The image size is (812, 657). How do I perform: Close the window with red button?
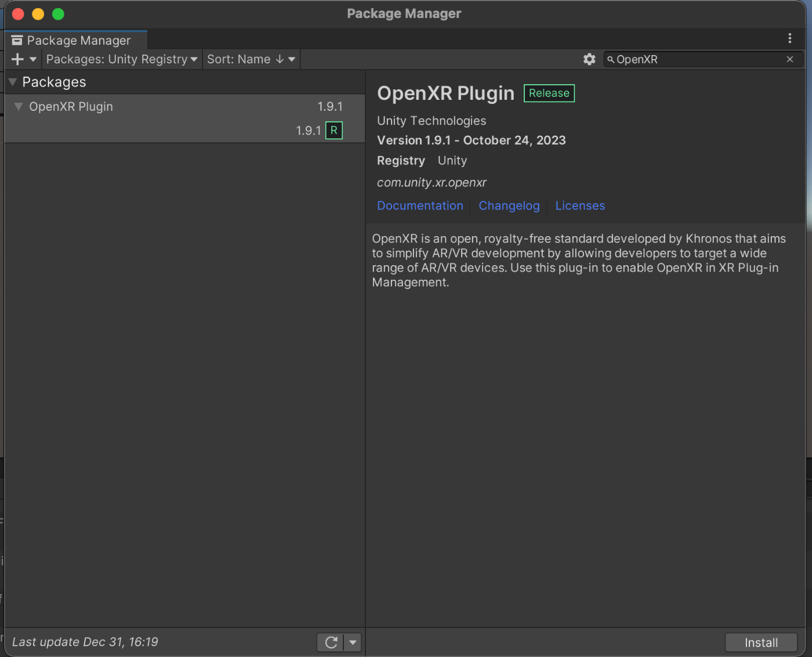[18, 14]
